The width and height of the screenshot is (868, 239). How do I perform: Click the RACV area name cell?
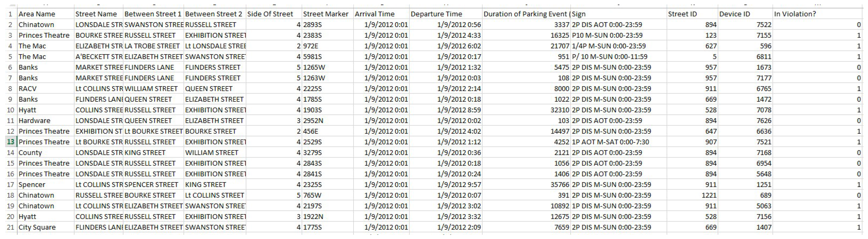(x=45, y=89)
